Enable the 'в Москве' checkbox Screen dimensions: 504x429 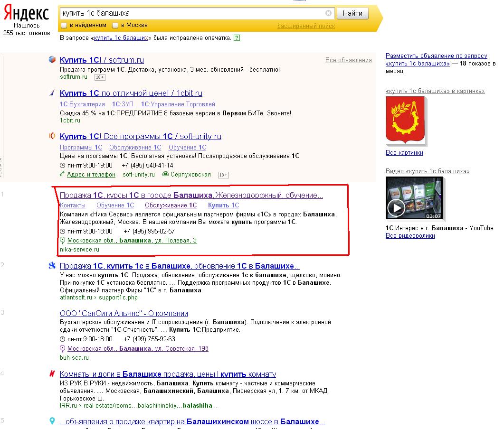click(115, 25)
